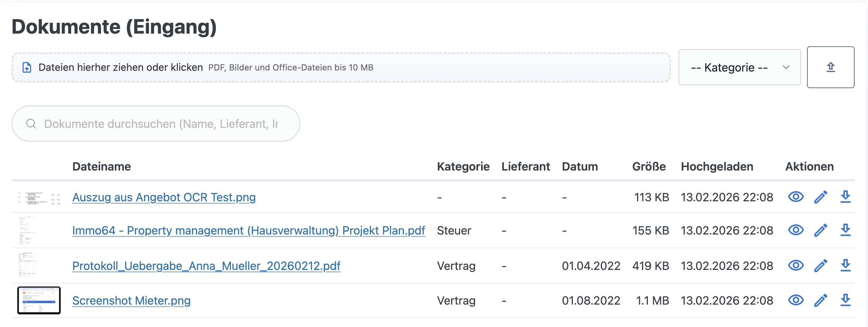Preview Screenshot Mieter.png with the eye icon

[x=795, y=300]
